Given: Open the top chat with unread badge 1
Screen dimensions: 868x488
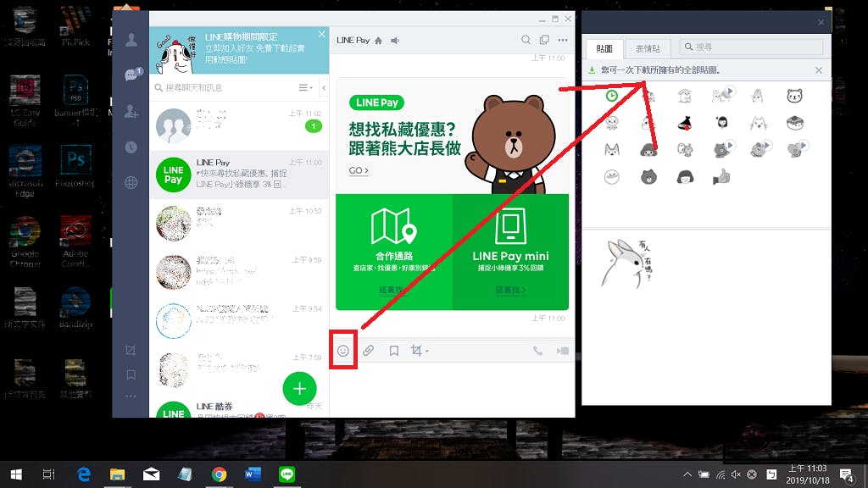Looking at the screenshot, I should [239, 125].
